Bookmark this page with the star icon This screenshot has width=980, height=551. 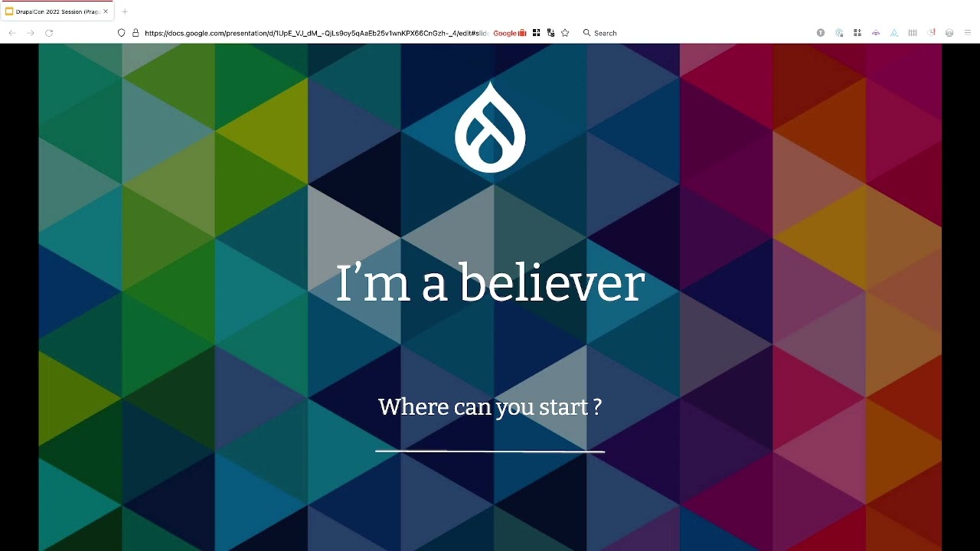coord(565,33)
